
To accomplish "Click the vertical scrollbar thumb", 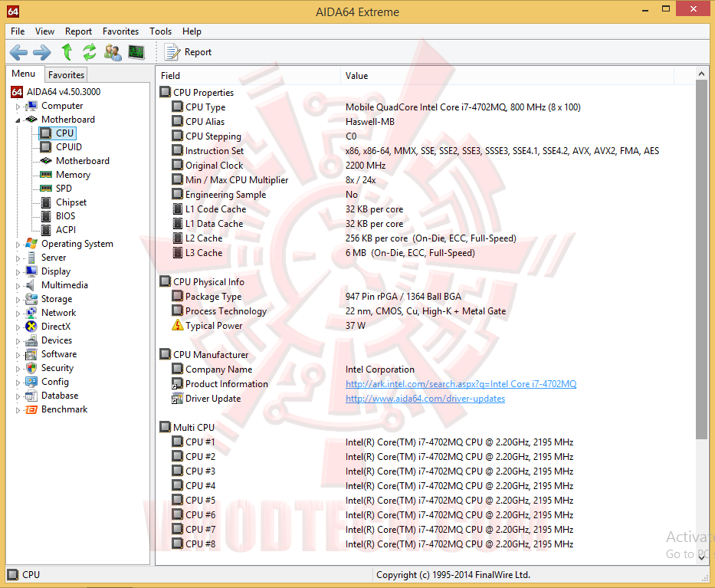I will click(701, 260).
